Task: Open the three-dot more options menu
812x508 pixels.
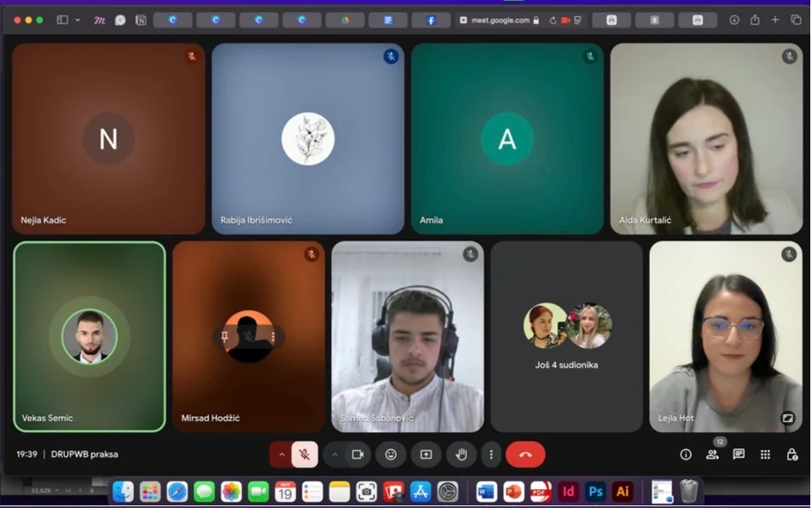Action: pos(490,454)
